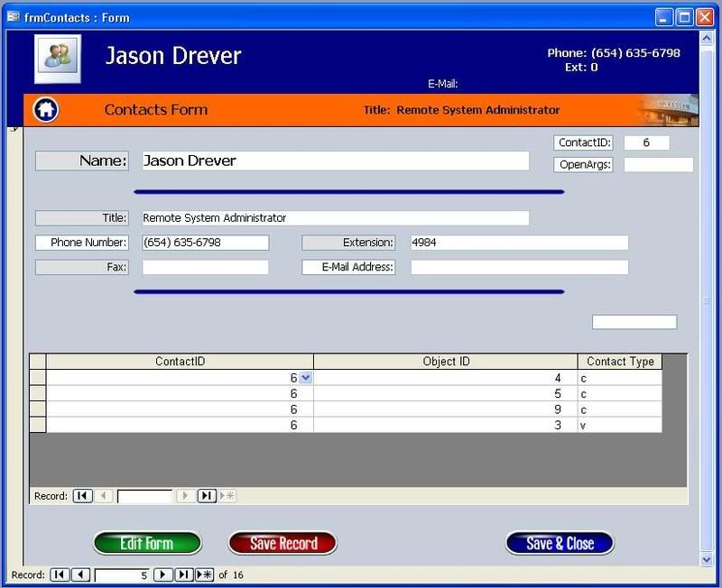This screenshot has height=588, width=722.
Task: Click the unlabeled box above subform
Action: (x=634, y=322)
